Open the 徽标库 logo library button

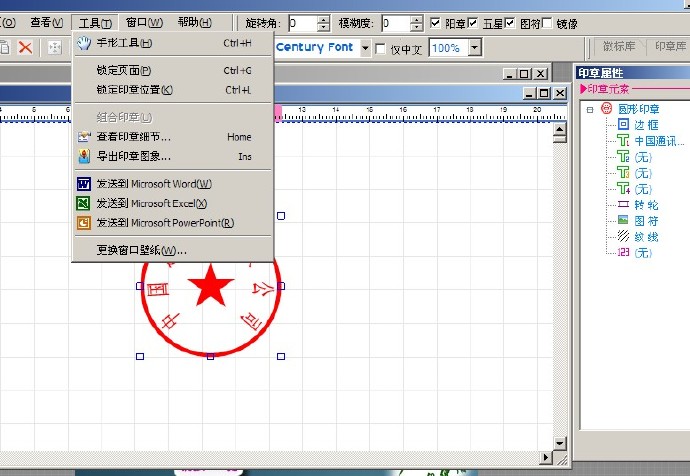[x=620, y=47]
